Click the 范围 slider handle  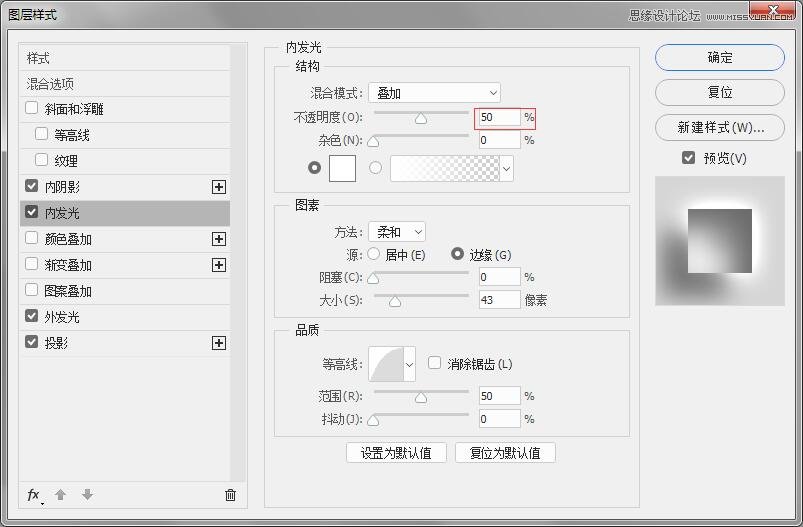[421, 397]
